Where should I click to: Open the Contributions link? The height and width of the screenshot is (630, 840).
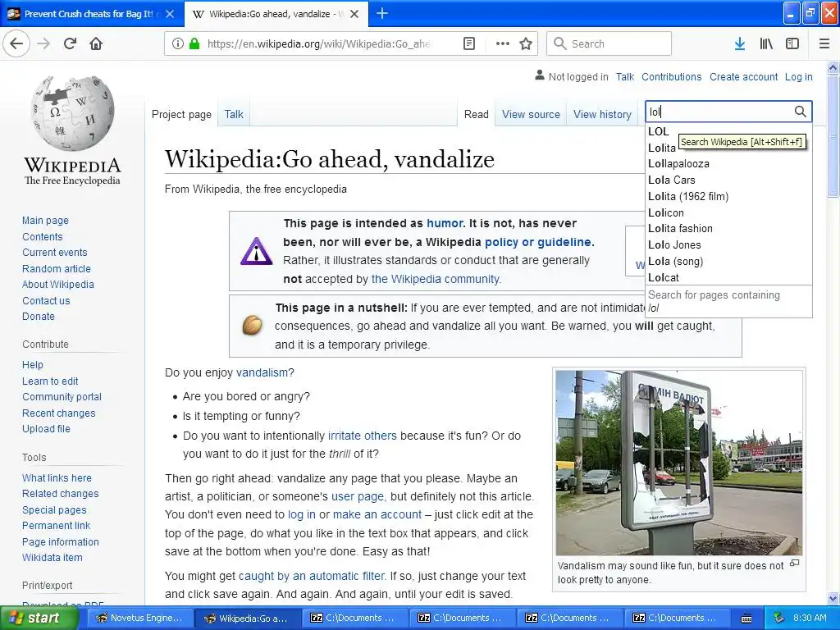pos(671,76)
